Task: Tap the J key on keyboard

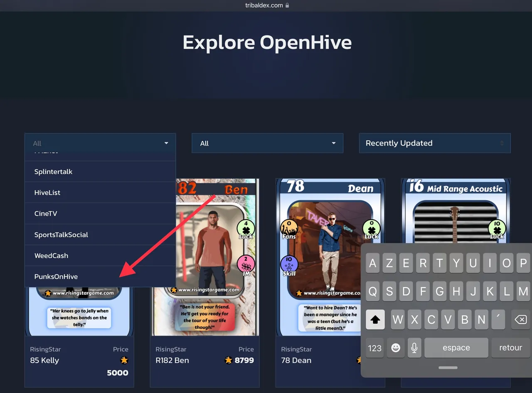Action: (473, 292)
